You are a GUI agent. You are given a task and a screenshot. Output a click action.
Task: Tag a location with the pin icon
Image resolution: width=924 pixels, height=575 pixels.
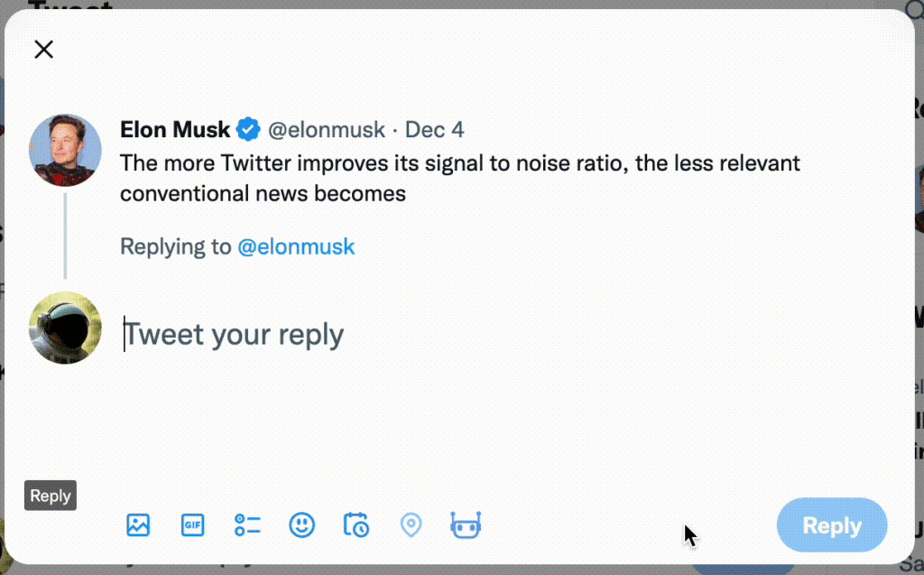(411, 525)
